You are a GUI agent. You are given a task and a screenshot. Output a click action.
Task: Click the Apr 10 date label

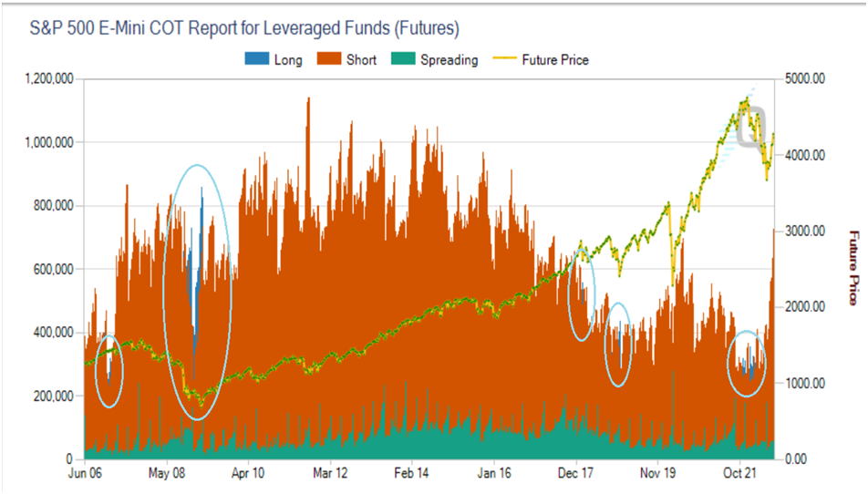point(248,474)
